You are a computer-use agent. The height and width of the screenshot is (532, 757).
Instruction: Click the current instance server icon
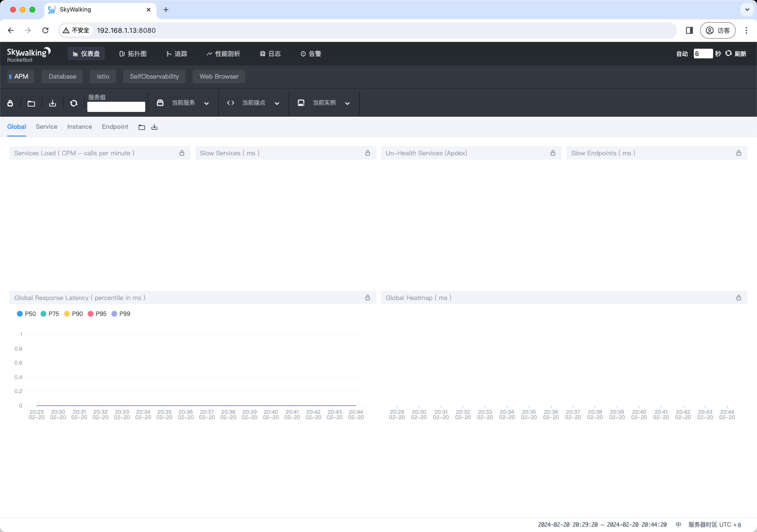point(301,103)
